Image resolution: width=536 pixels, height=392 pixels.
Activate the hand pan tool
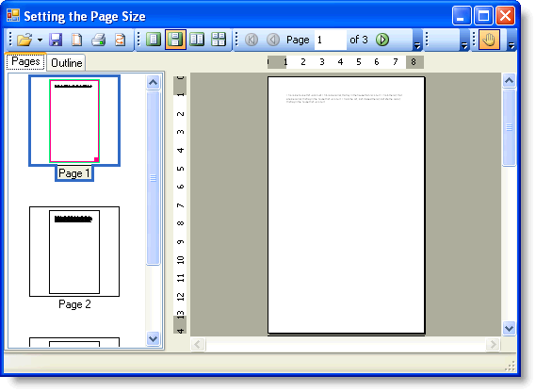pyautogui.click(x=489, y=40)
